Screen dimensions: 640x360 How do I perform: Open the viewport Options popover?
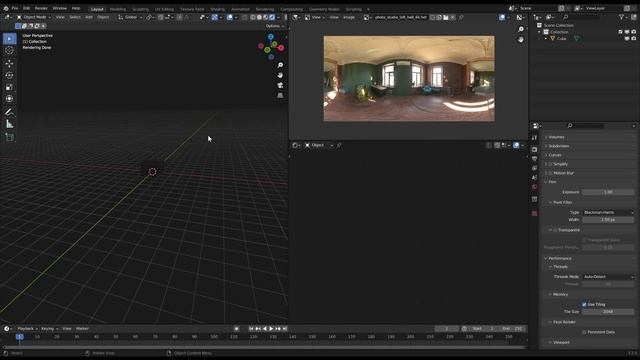point(274,26)
